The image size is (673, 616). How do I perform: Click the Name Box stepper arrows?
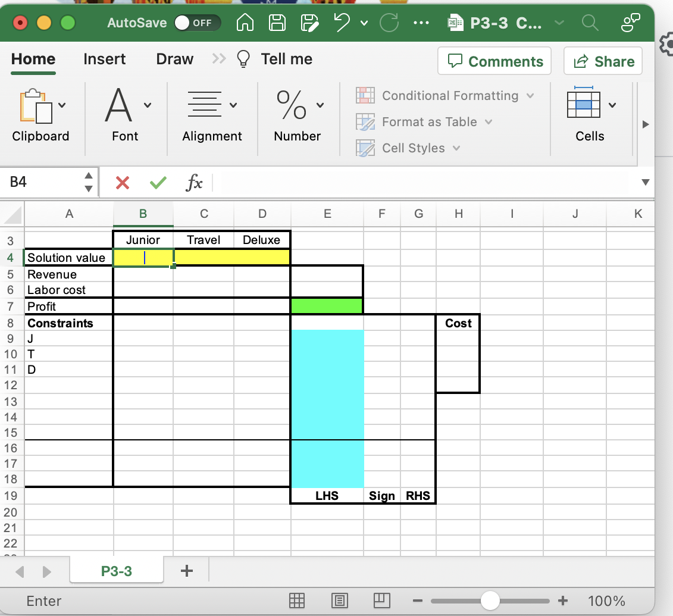(89, 182)
